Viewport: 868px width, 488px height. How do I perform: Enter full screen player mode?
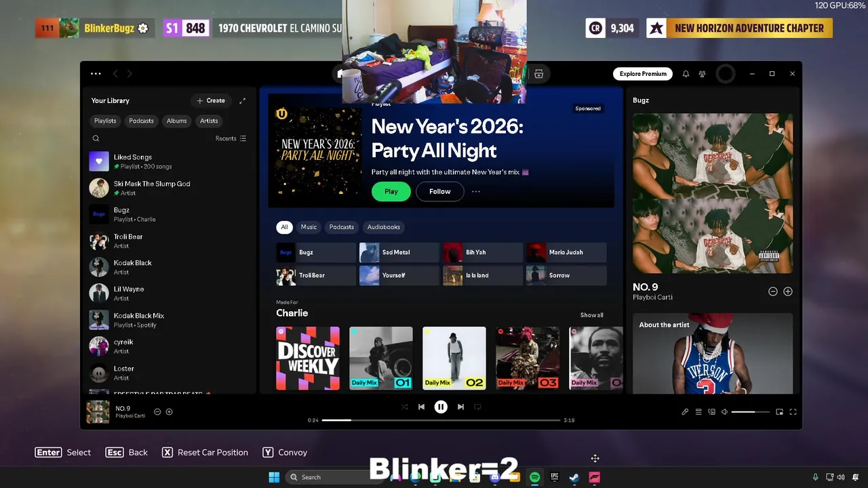pos(793,412)
